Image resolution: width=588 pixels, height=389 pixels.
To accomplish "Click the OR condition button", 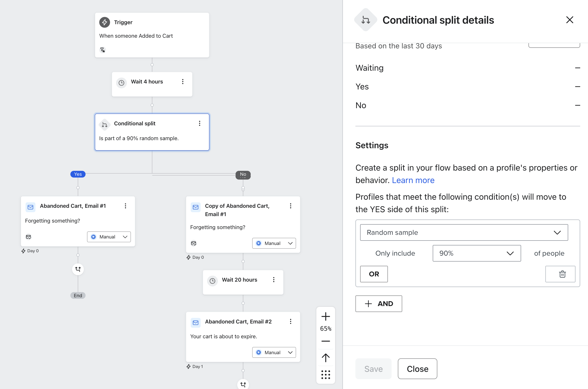I will point(374,274).
